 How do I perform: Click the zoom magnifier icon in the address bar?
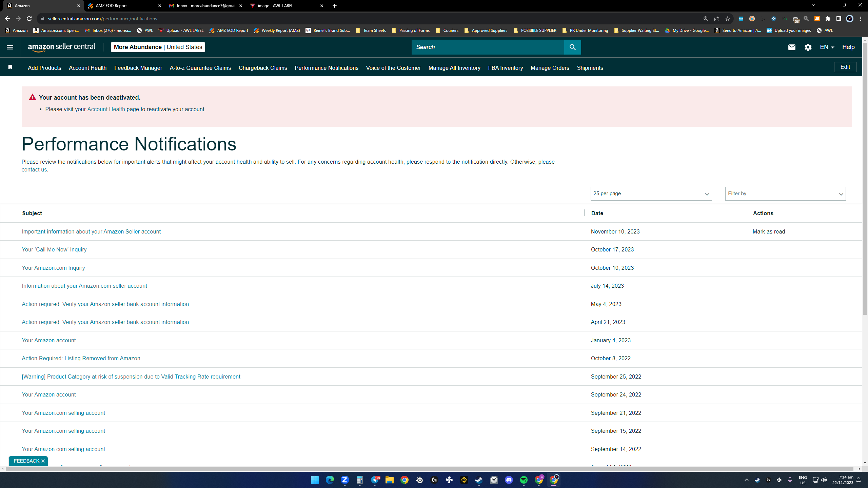[706, 19]
